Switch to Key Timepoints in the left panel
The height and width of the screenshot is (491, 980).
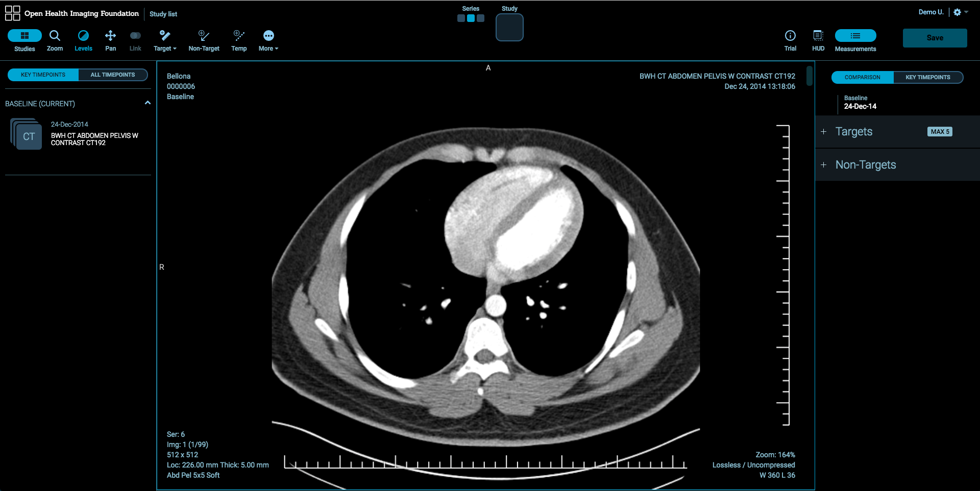tap(42, 75)
